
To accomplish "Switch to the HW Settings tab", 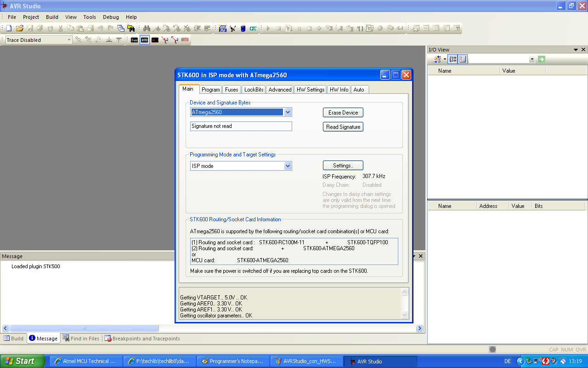I will tap(311, 90).
